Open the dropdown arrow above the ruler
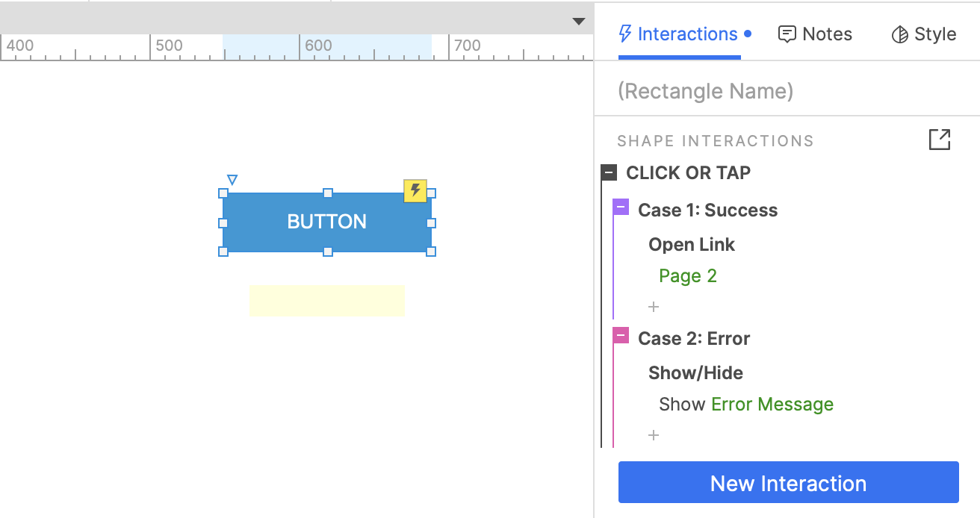This screenshot has height=518, width=980. (x=579, y=21)
